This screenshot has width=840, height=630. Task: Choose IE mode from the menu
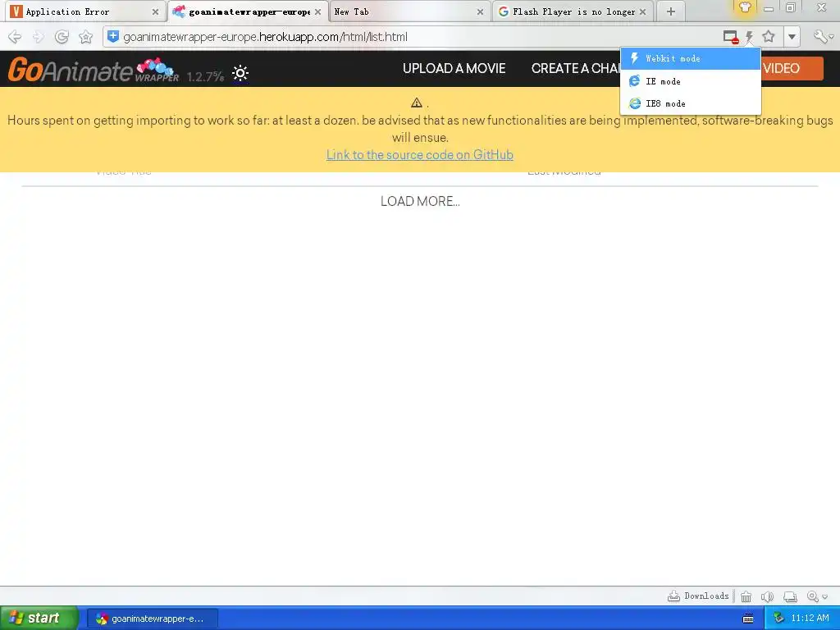(x=691, y=81)
